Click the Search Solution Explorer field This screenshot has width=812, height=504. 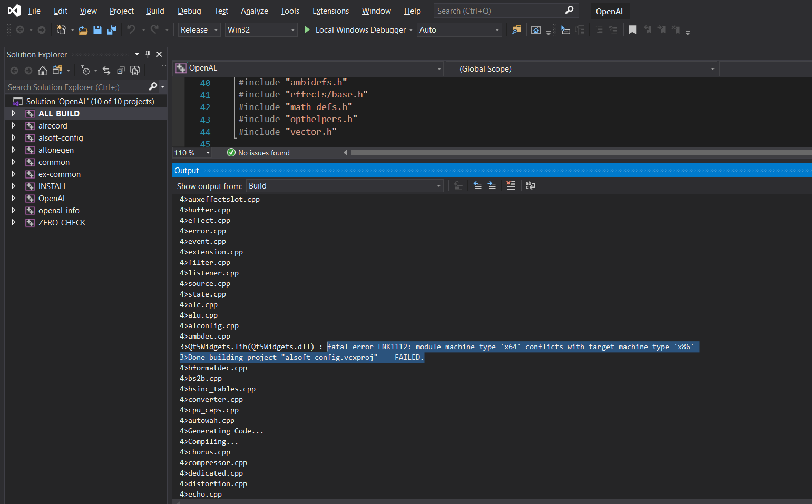coord(74,87)
